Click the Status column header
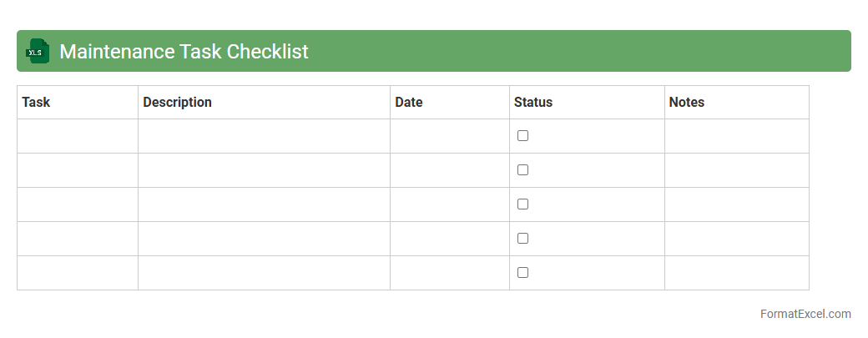 click(x=533, y=103)
